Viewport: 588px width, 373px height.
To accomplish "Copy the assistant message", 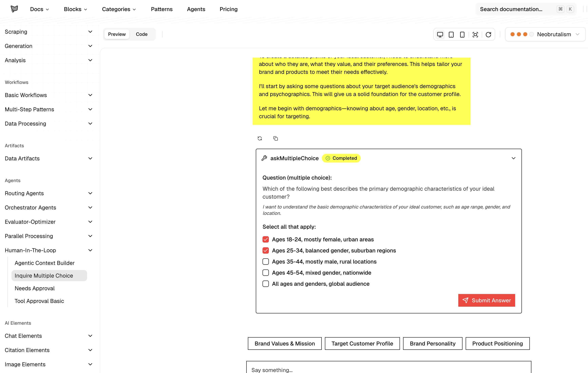I will point(275,139).
